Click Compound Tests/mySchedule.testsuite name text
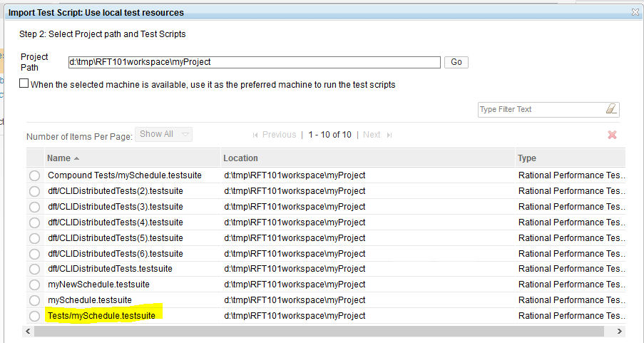Viewport: 644px width, 343px height. [124, 175]
